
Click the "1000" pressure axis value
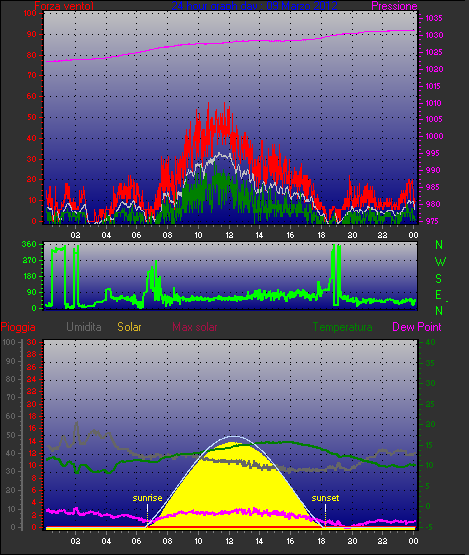(x=434, y=136)
